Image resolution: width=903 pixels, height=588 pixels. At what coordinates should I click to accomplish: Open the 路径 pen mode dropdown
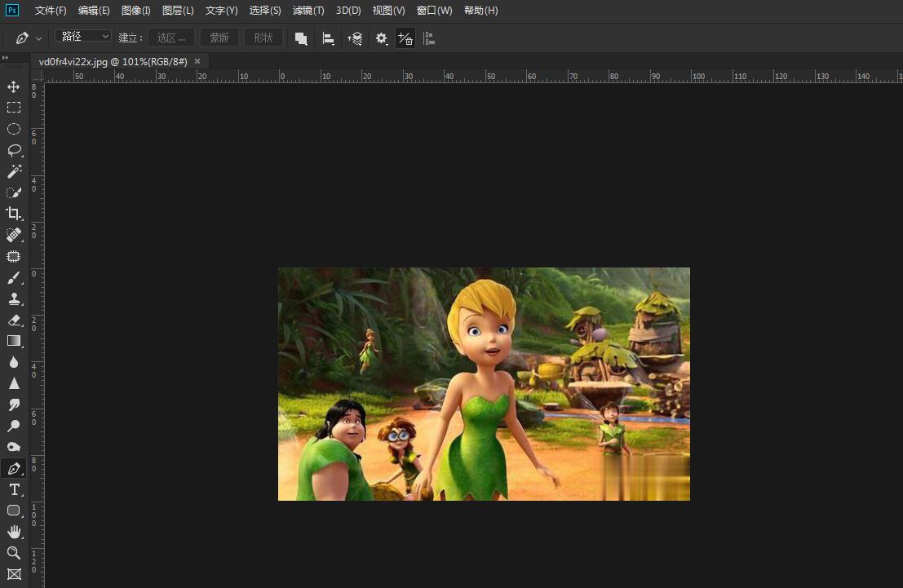tap(83, 37)
